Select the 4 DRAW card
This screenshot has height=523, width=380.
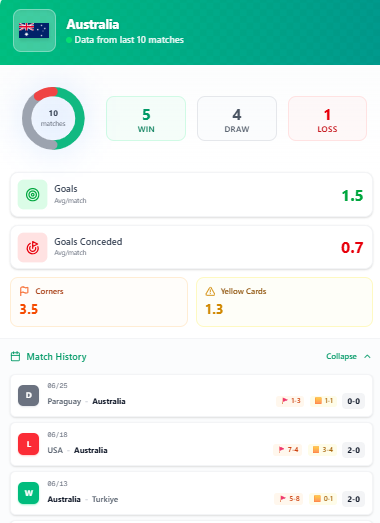pos(237,119)
